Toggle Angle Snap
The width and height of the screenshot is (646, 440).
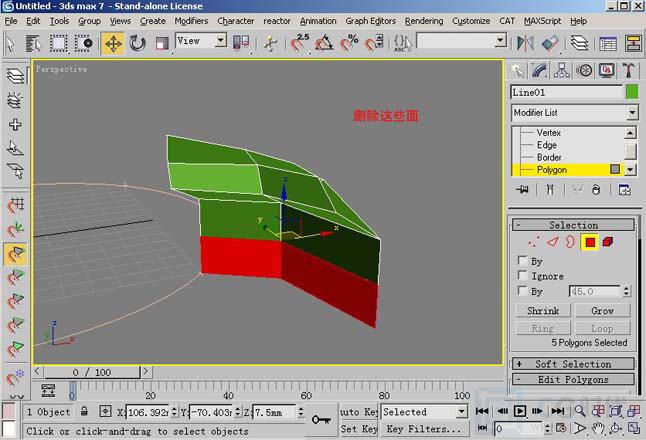[x=325, y=43]
